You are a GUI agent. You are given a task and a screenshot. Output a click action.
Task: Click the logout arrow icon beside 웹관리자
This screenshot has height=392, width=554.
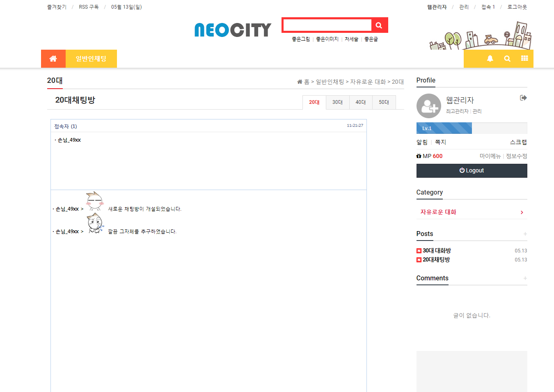coord(523,98)
